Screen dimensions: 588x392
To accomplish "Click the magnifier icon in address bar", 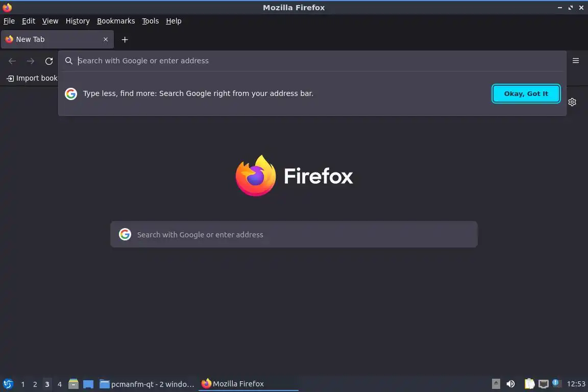I will (x=68, y=61).
